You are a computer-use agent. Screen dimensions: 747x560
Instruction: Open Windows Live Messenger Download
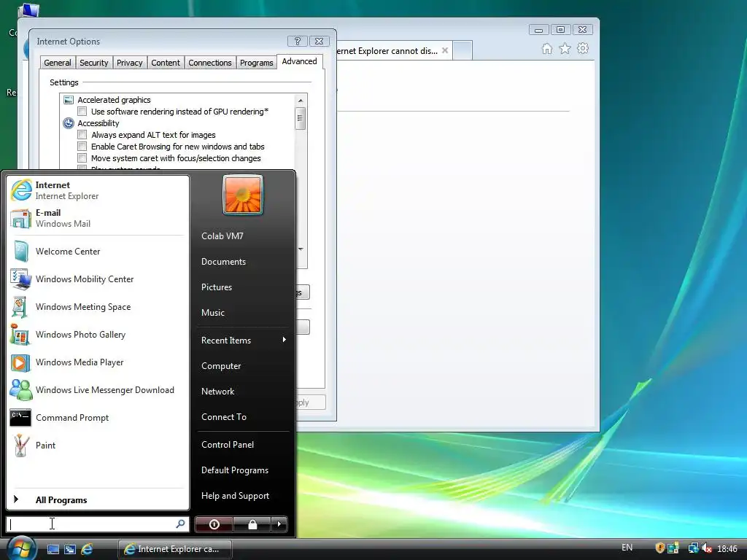98,390
